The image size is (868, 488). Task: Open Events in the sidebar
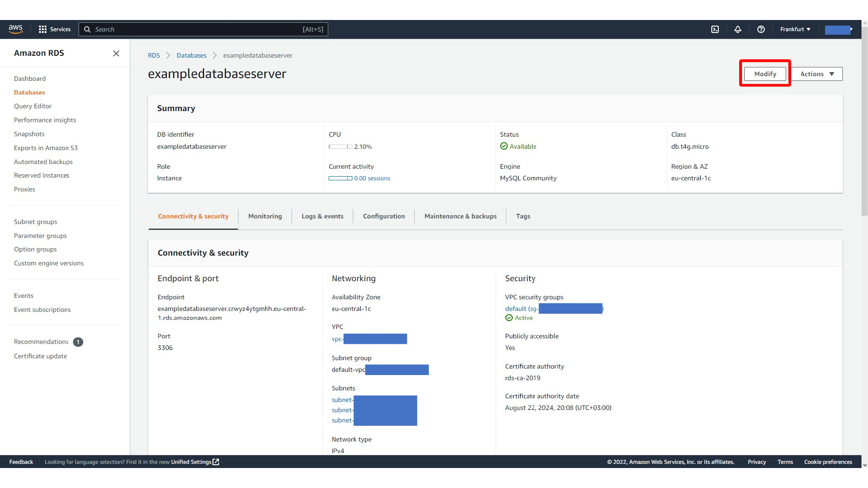pos(24,296)
